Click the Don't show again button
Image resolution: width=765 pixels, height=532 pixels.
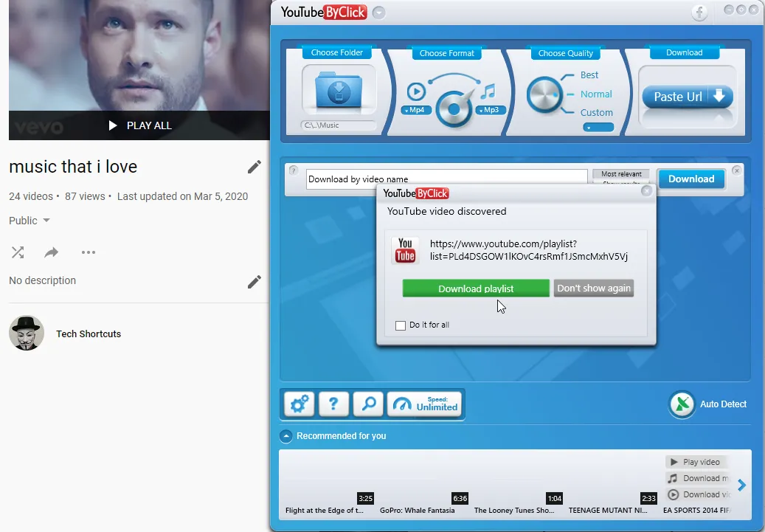pyautogui.click(x=594, y=289)
